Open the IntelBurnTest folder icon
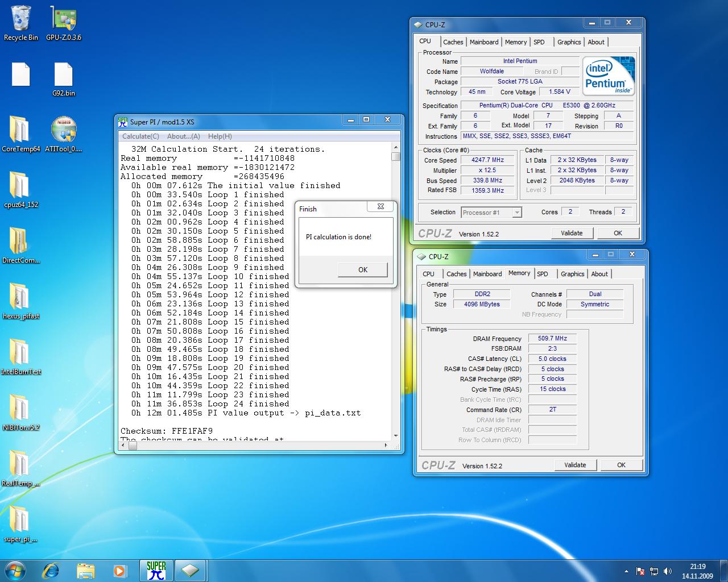This screenshot has height=582, width=728. click(x=21, y=357)
